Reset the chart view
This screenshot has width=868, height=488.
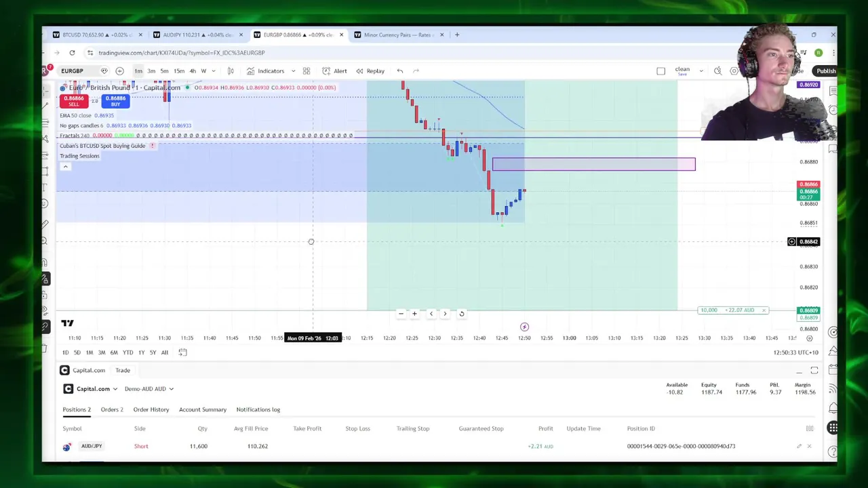[462, 314]
